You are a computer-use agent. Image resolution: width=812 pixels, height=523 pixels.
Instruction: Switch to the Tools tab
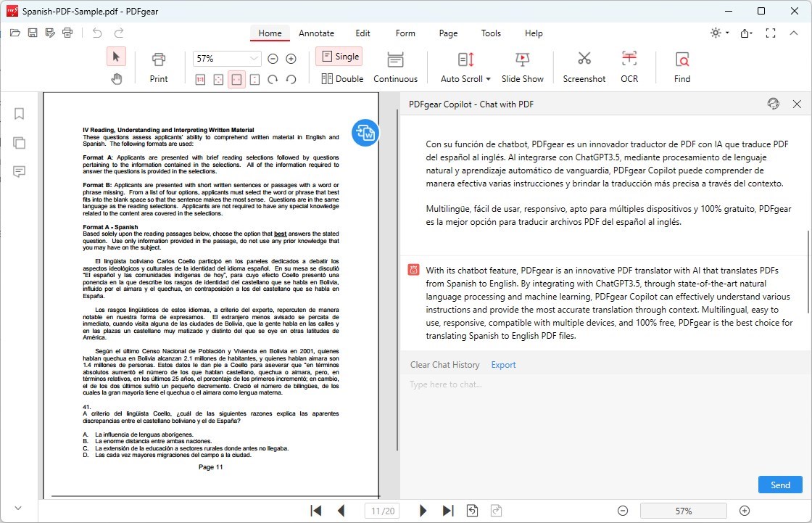point(491,33)
